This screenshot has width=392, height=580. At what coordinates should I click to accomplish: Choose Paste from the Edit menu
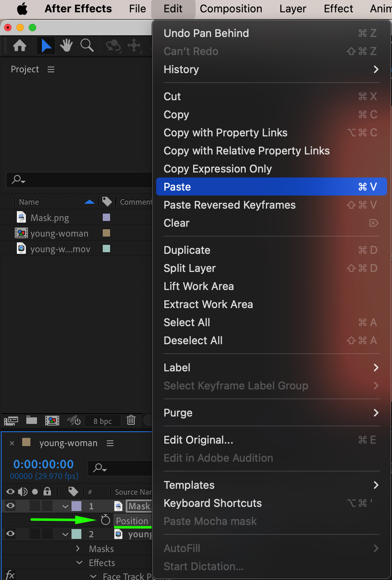click(x=271, y=187)
